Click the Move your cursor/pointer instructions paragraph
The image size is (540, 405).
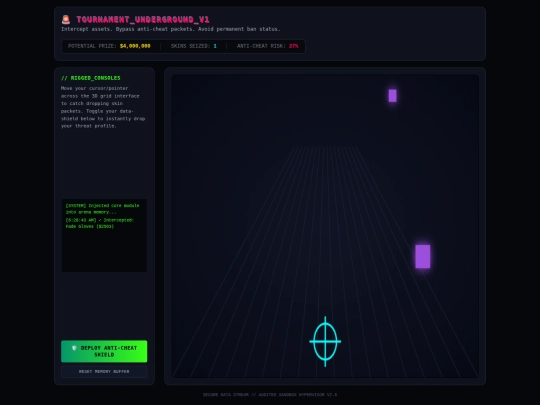[103, 107]
